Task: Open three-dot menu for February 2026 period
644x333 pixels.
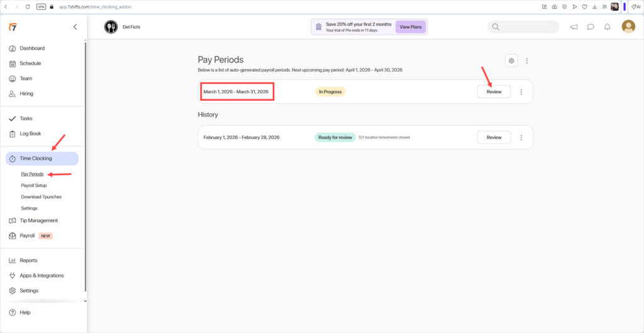Action: [521, 137]
